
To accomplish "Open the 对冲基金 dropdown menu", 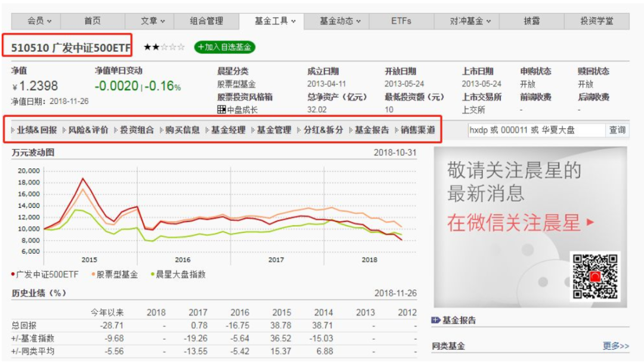I will (x=468, y=21).
